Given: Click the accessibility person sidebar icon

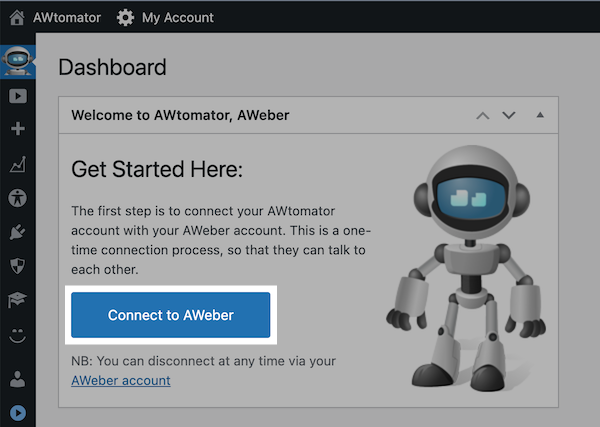Looking at the screenshot, I should (17, 198).
